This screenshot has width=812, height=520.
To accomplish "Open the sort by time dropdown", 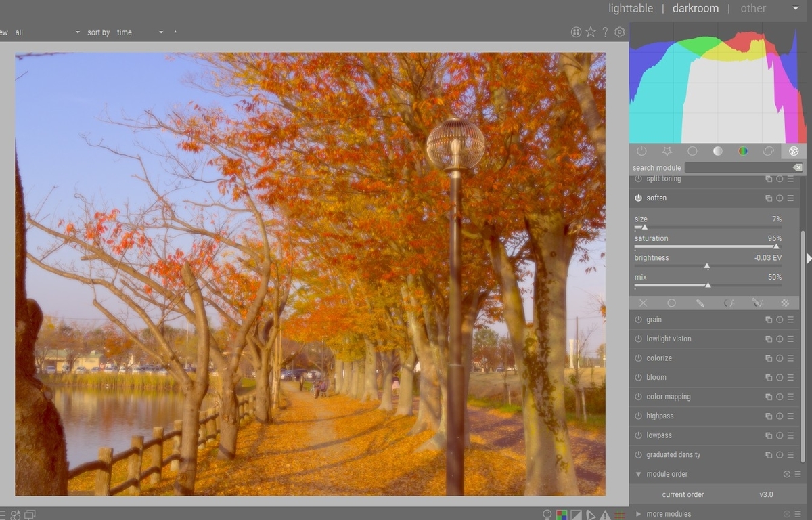I will [x=140, y=32].
